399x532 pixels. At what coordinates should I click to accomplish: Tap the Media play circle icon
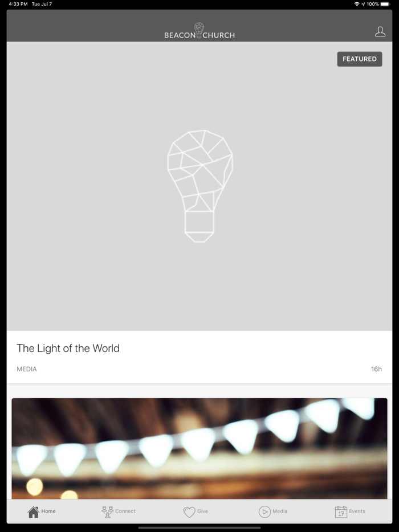(x=264, y=511)
